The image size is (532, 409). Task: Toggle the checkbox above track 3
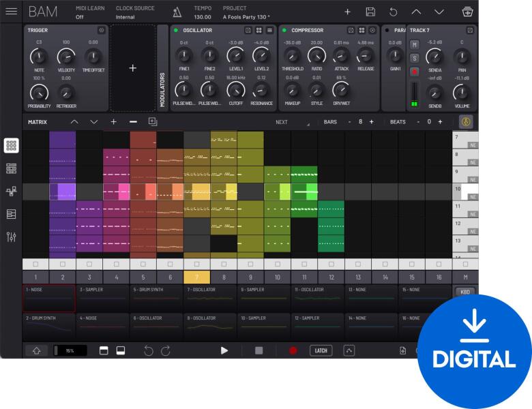pos(89,264)
